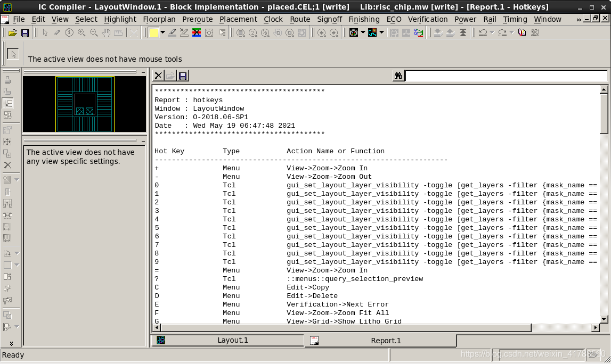This screenshot has height=364, width=611.
Task: Select the zoom in magnifier tool
Action: tap(82, 32)
